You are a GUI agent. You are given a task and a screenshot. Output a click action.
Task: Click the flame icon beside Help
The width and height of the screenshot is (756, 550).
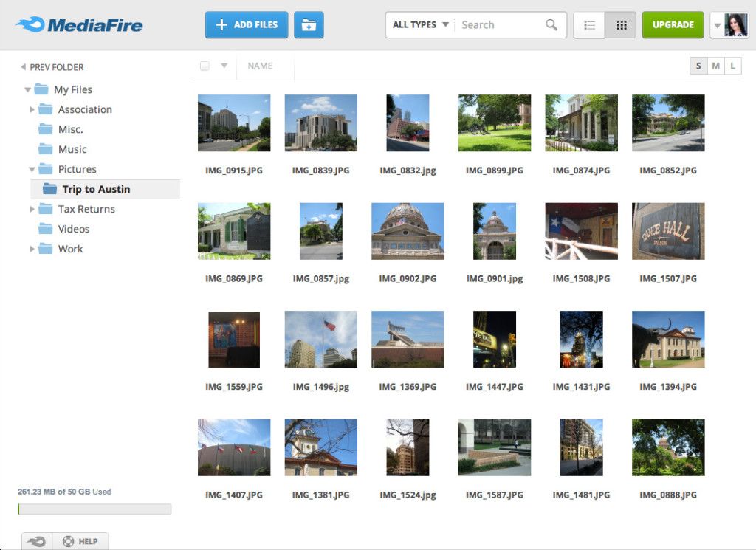pyautogui.click(x=37, y=541)
